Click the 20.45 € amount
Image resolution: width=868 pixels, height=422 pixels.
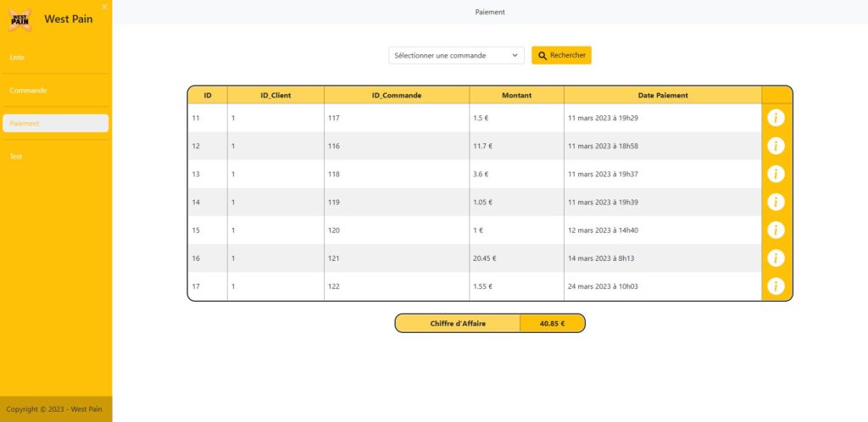[x=484, y=258]
